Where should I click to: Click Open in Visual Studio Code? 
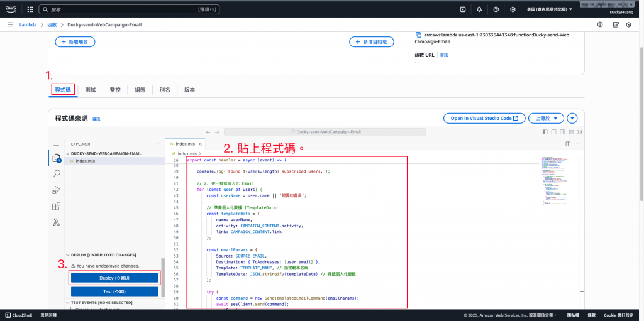(x=484, y=118)
